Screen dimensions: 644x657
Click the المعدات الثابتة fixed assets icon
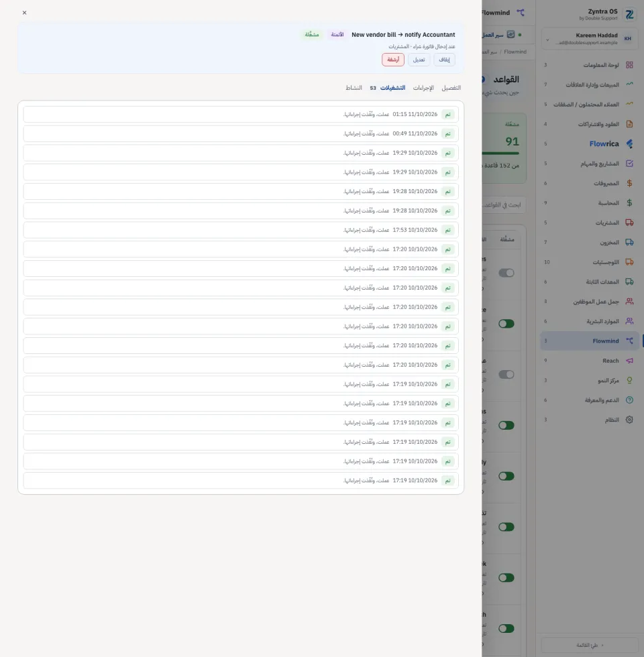629,282
